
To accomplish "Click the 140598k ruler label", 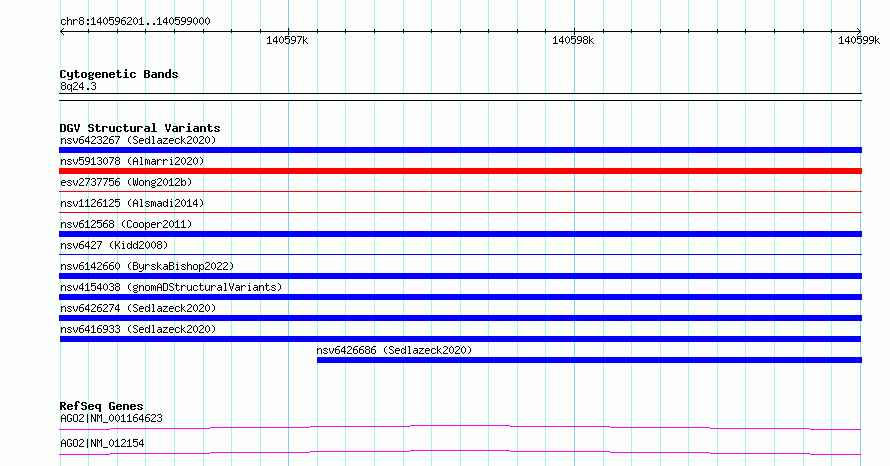I will point(573,40).
